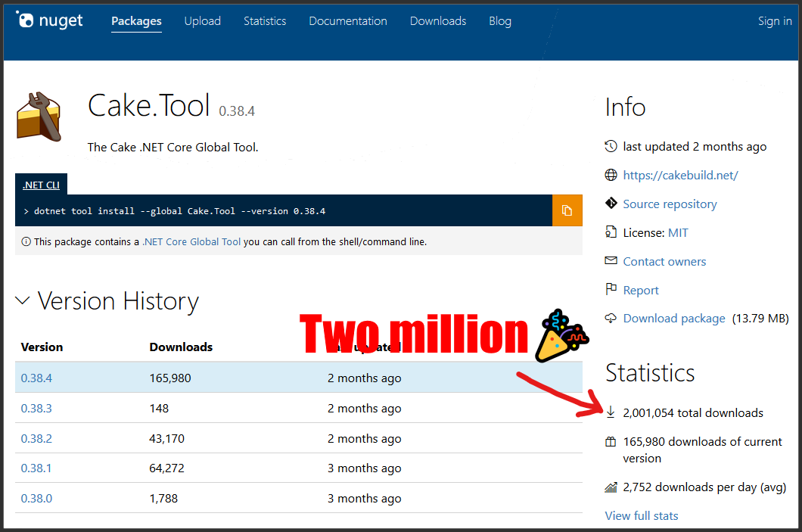The height and width of the screenshot is (532, 802).
Task: Open the cakebuild.net project website
Action: [x=680, y=175]
